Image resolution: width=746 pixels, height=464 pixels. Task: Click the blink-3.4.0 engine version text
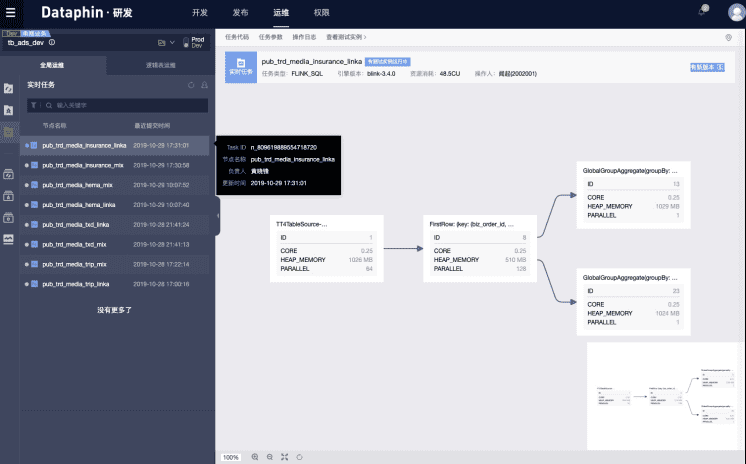point(381,74)
